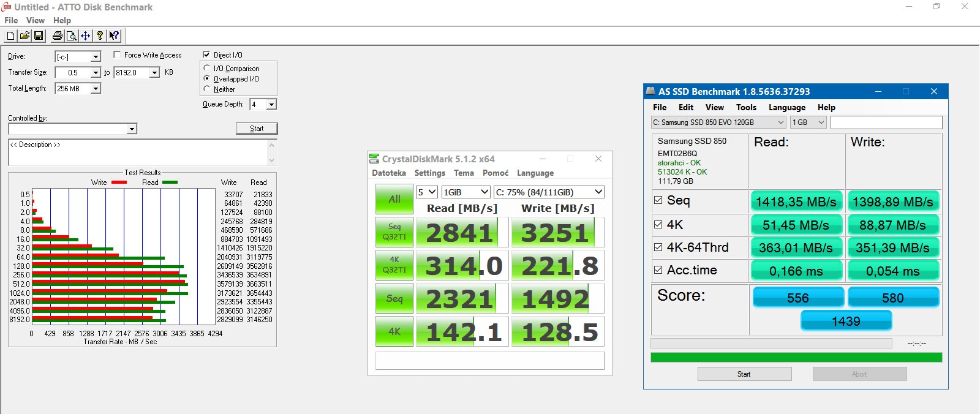The image size is (980, 414).
Task: Uncheck the Direct I/O checkbox
Action: click(206, 55)
